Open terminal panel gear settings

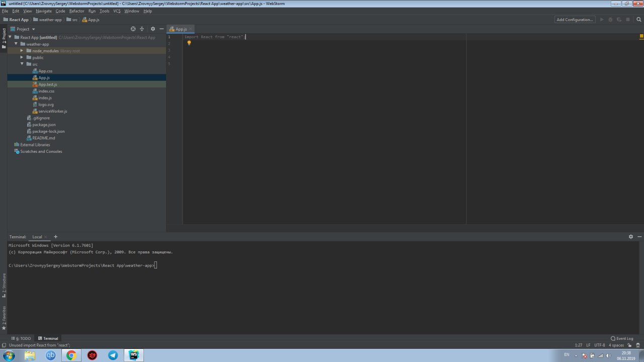point(631,237)
